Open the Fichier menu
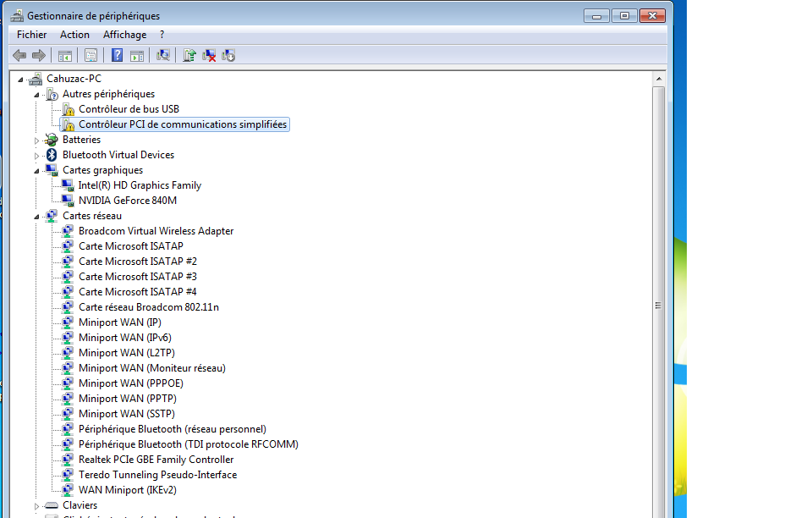 point(31,35)
